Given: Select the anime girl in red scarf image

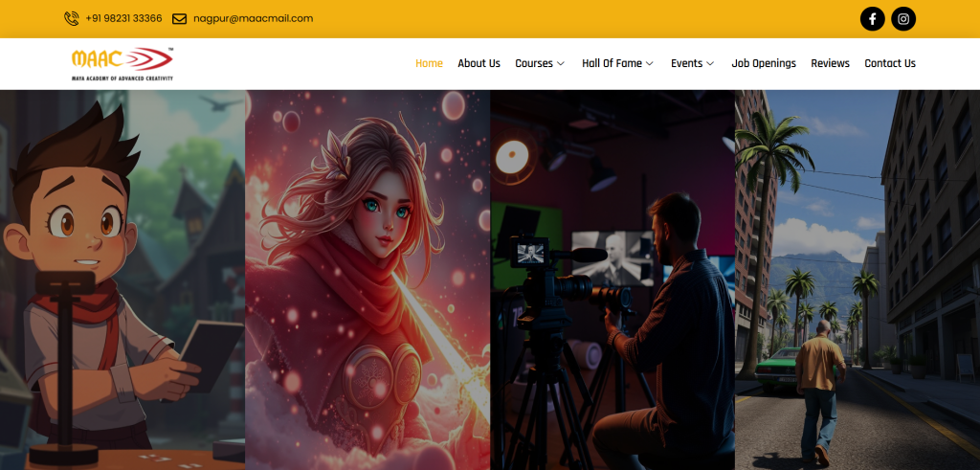Looking at the screenshot, I should tap(367, 280).
